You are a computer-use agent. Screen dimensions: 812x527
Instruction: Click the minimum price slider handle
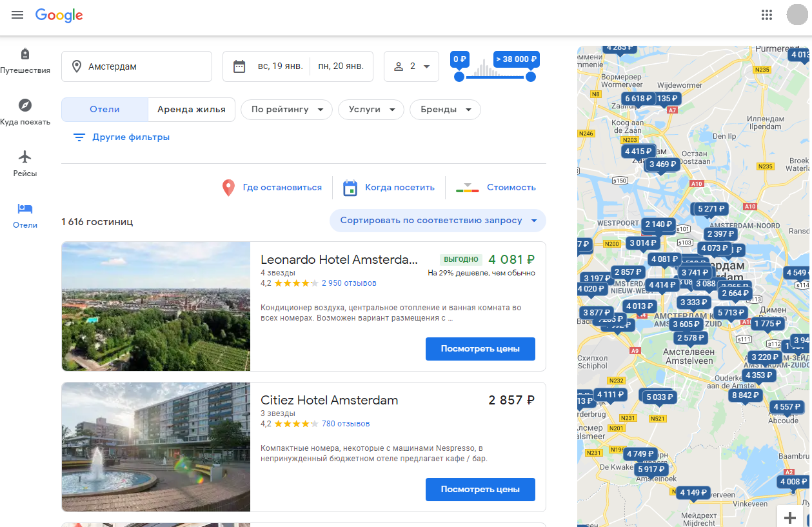[459, 77]
